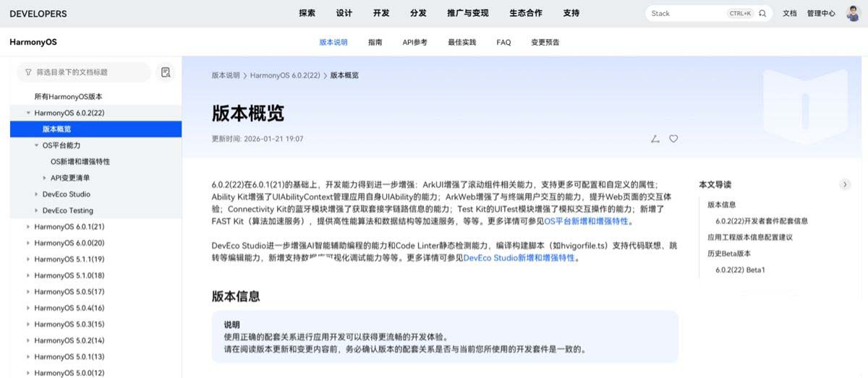Select HarmonyOS 5.0.1(13) in sidebar

pos(69,356)
